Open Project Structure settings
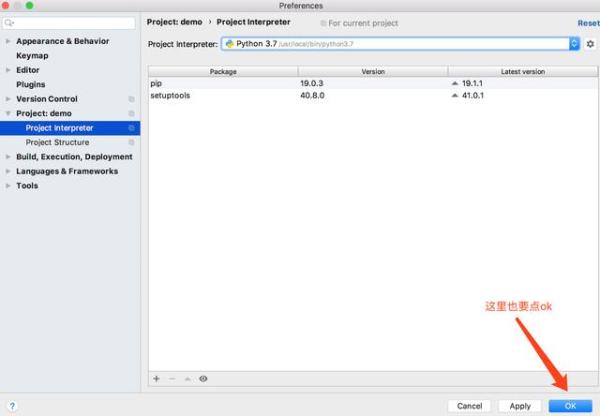The image size is (600, 416). click(57, 142)
